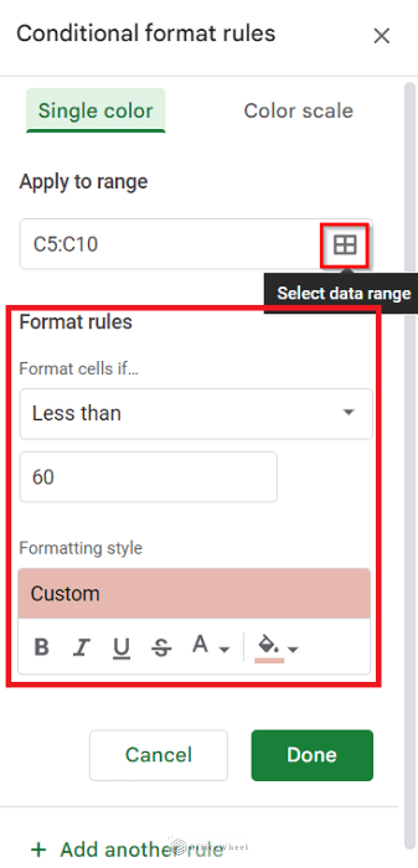Cancel the conditional formatting rule

pyautogui.click(x=158, y=755)
